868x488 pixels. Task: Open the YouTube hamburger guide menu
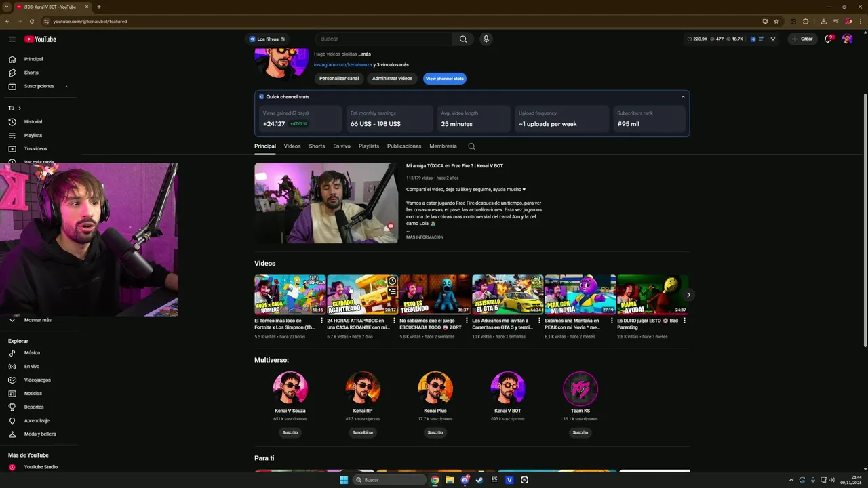pos(12,39)
